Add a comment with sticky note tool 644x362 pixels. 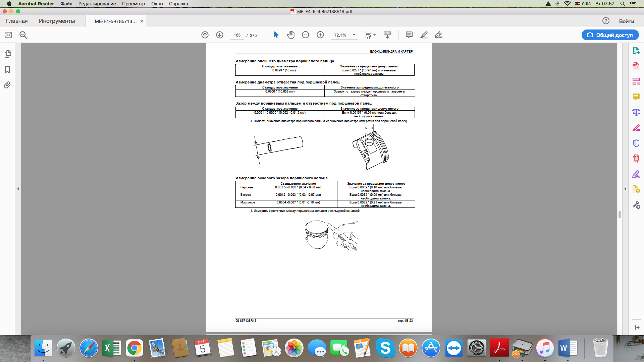(409, 35)
